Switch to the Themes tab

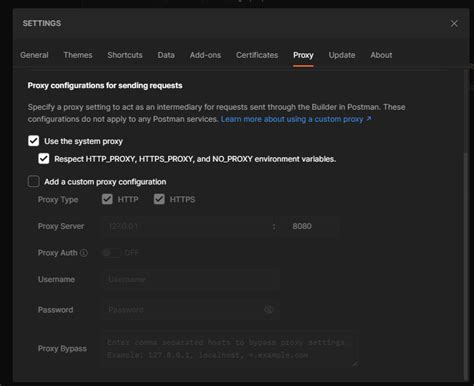pyautogui.click(x=78, y=55)
